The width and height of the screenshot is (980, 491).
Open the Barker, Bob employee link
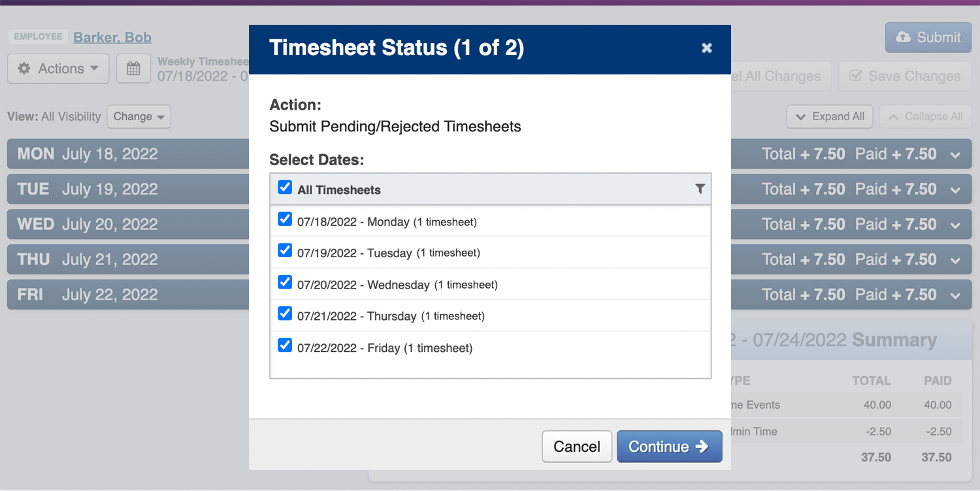(x=112, y=37)
